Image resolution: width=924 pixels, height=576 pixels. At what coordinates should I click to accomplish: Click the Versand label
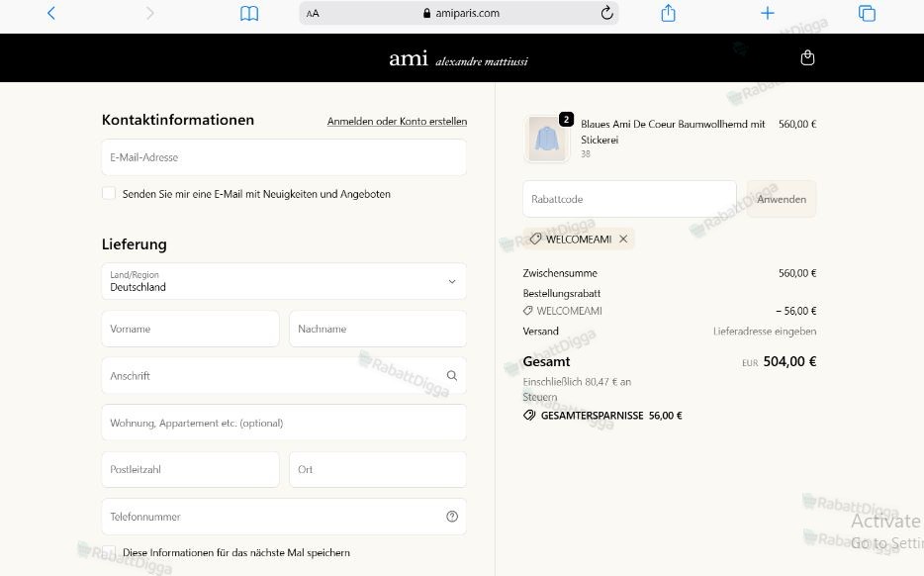(540, 332)
